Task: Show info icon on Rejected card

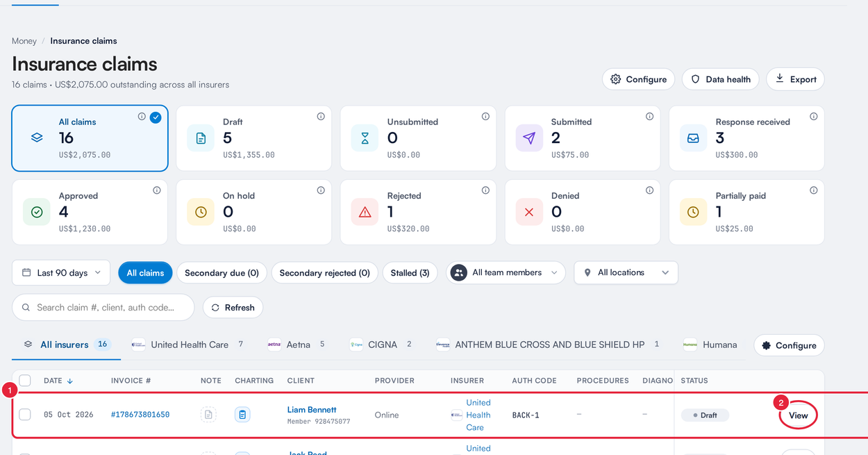Action: point(485,190)
